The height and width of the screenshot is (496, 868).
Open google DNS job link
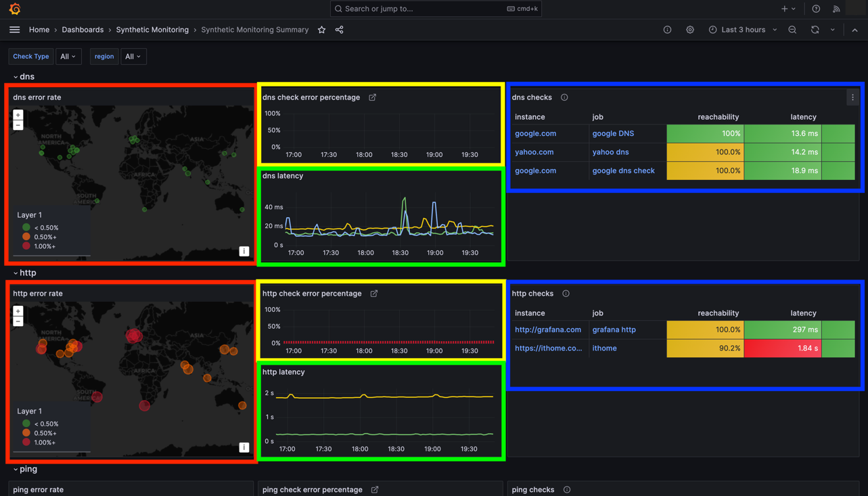point(613,133)
